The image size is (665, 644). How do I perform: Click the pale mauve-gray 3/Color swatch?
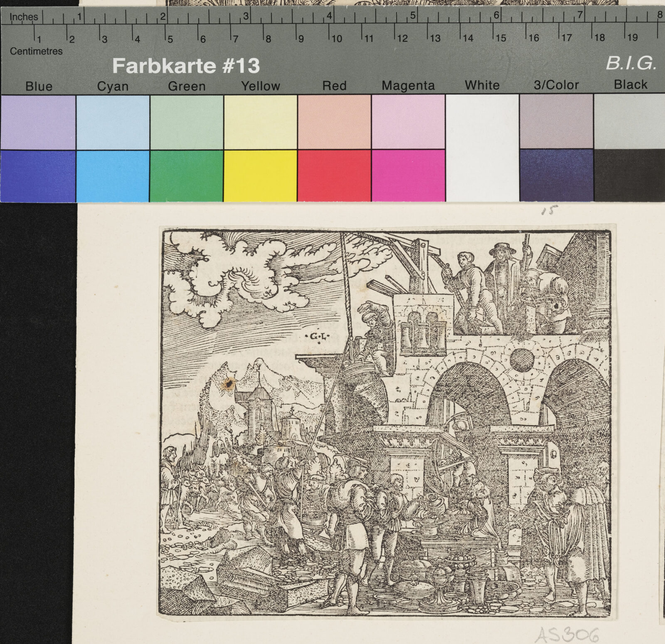click(557, 121)
